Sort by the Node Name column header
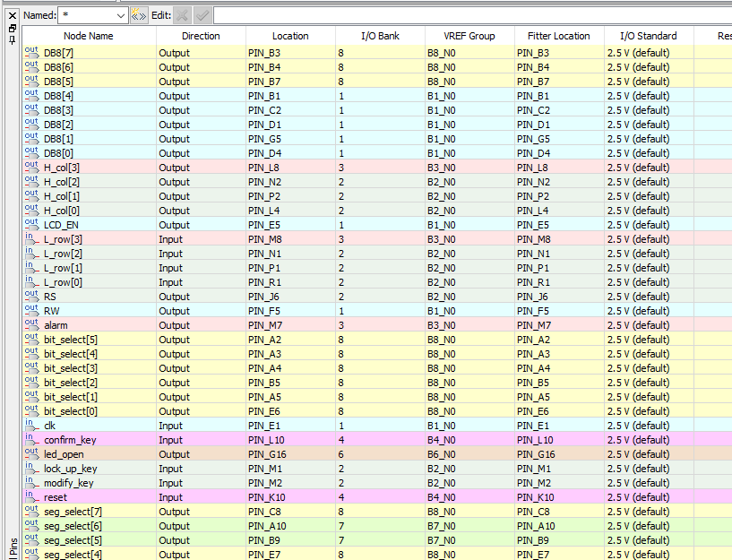The width and height of the screenshot is (732, 560). pos(89,36)
